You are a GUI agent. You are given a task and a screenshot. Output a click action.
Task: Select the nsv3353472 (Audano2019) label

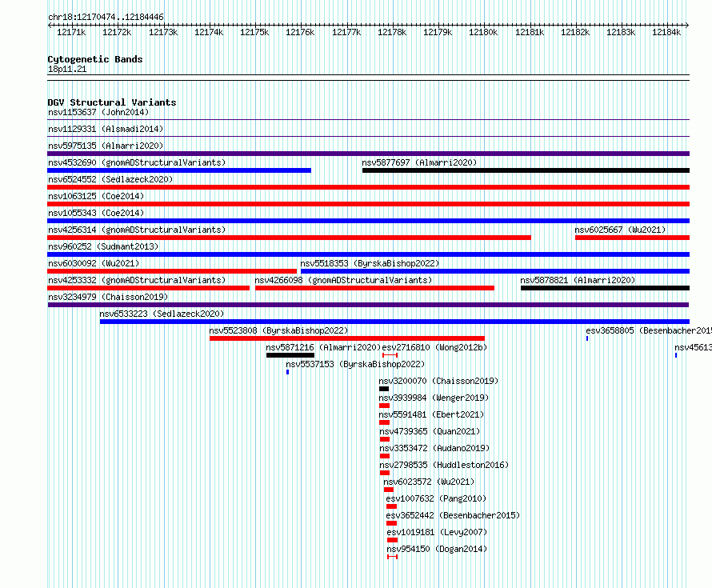[434, 448]
